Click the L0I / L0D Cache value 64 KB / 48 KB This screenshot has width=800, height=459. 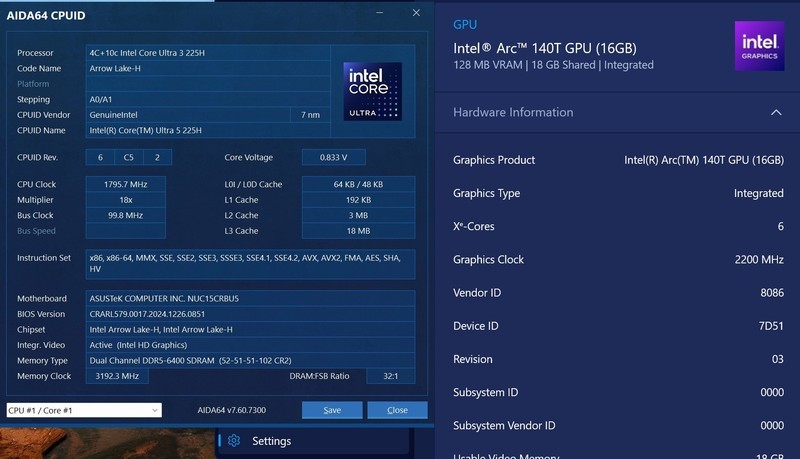358,184
